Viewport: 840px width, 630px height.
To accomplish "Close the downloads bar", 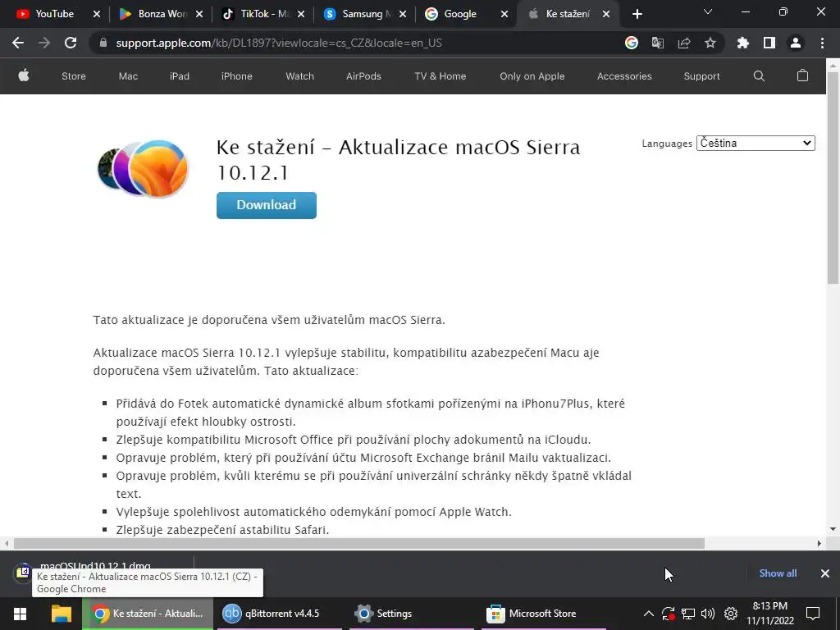I will [825, 573].
